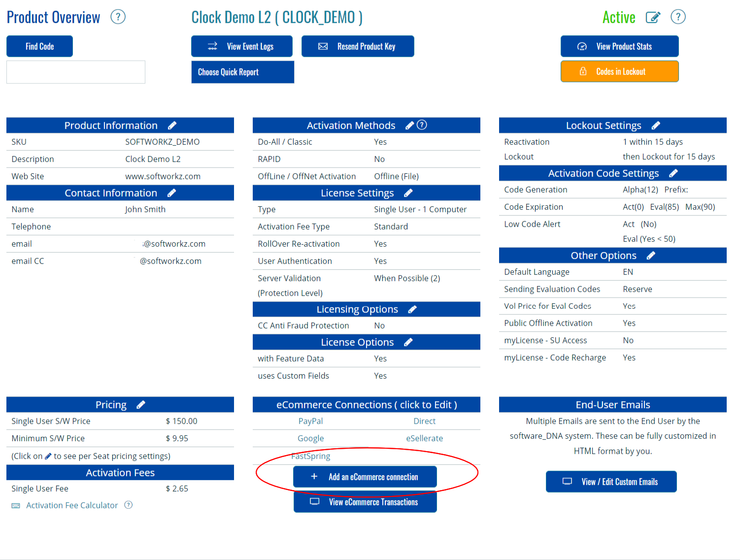Click Clock Demo L2 ( CLOCK_DEMO ) heading
The image size is (740, 560).
tap(277, 17)
